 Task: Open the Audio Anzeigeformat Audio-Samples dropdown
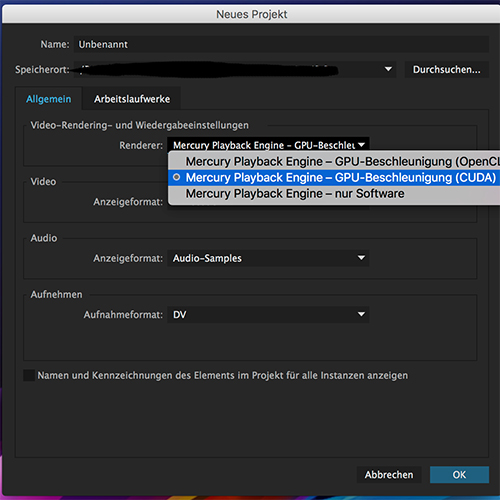(268, 258)
